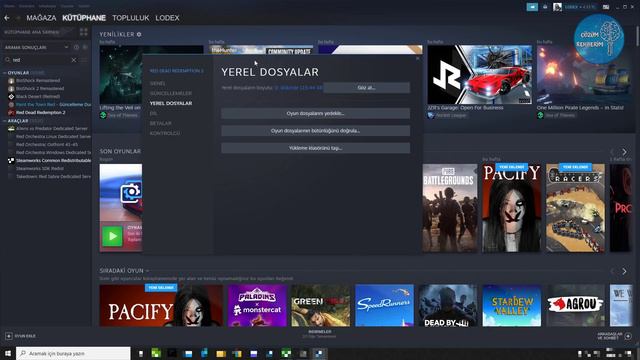Screen dimensions: 640x360
Task: Click Yükleme klasörünü taşı button
Action: (316, 148)
